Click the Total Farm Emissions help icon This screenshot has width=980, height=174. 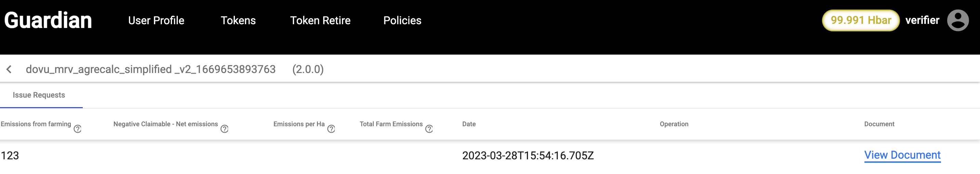click(429, 129)
